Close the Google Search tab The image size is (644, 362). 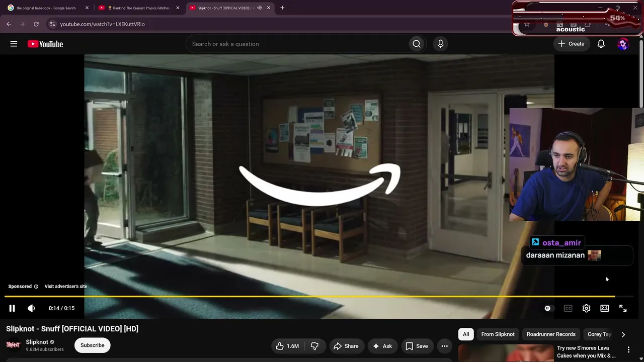click(x=87, y=8)
